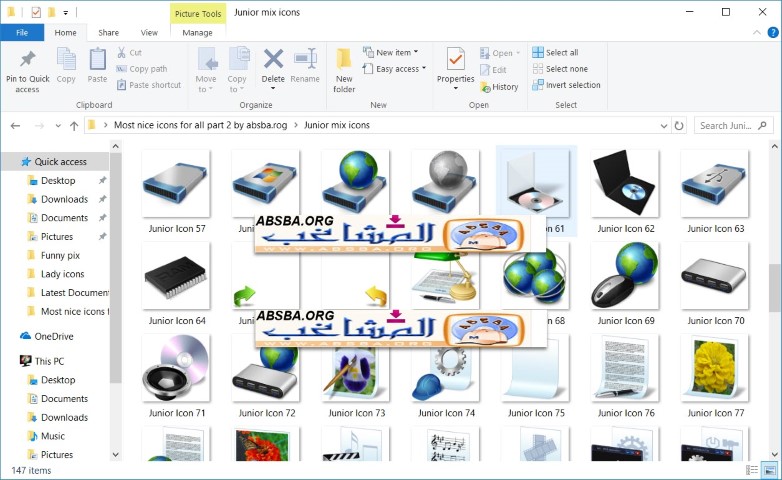Click Copy path command

click(142, 69)
